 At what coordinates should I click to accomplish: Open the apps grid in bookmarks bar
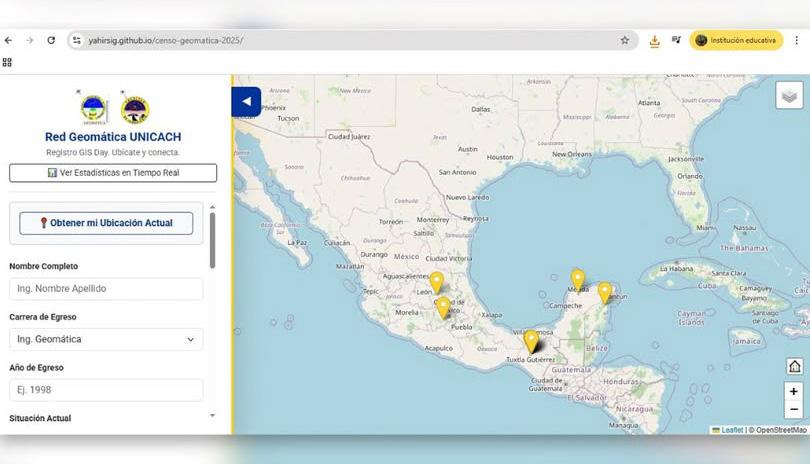pyautogui.click(x=7, y=63)
